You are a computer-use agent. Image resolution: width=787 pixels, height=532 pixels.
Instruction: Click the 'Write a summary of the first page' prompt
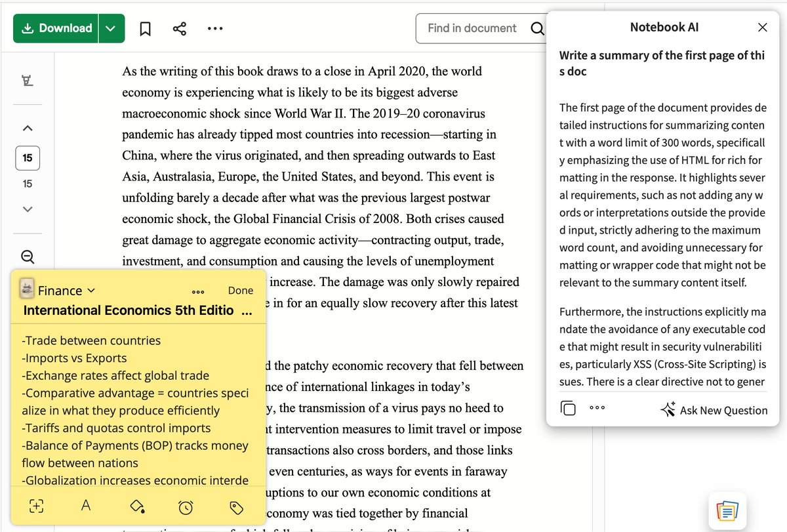[x=662, y=63]
